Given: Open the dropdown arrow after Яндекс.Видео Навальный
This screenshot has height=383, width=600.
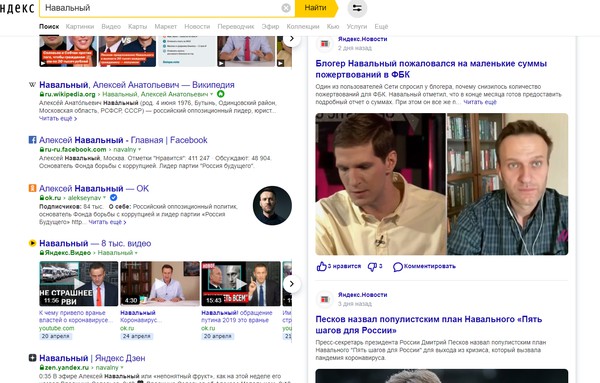Looking at the screenshot, I should click(x=136, y=253).
